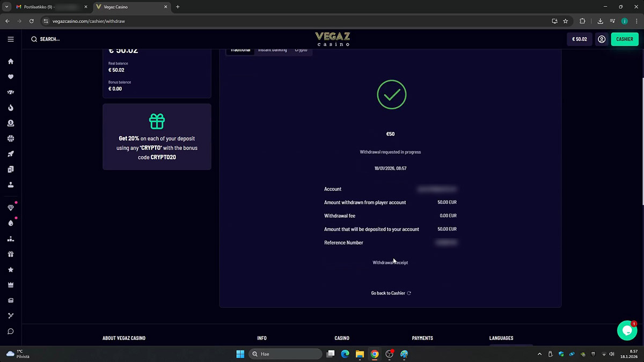Expand the system tray hidden icons chevron
Viewport: 644px width, 362px height.
539,354
